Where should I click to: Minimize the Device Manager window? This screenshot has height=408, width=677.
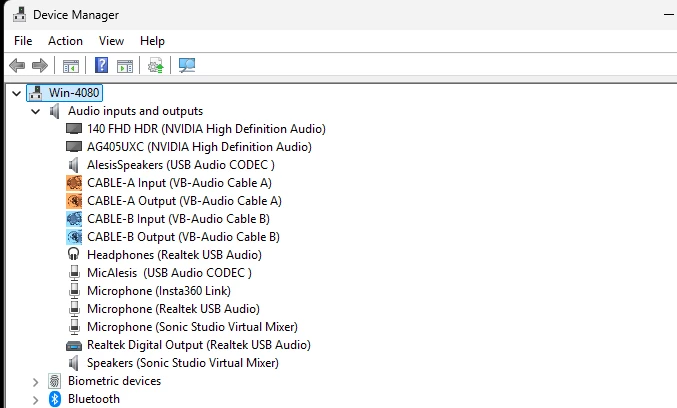[x=669, y=15]
